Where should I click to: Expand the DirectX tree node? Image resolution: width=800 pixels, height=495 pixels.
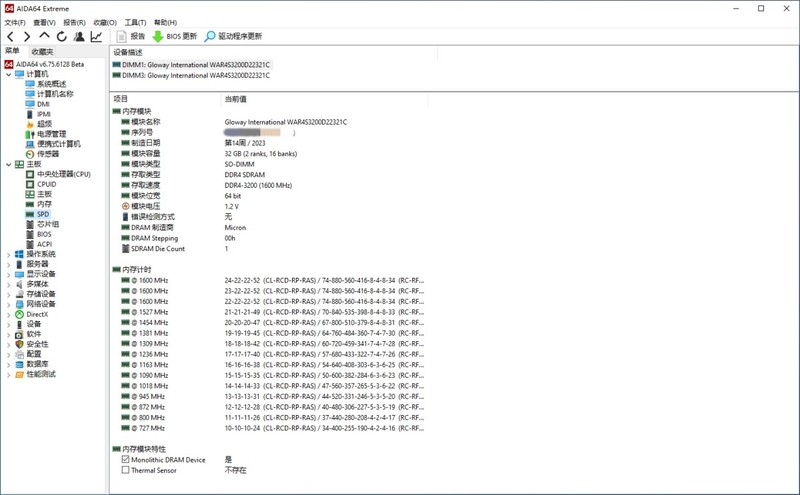point(8,314)
